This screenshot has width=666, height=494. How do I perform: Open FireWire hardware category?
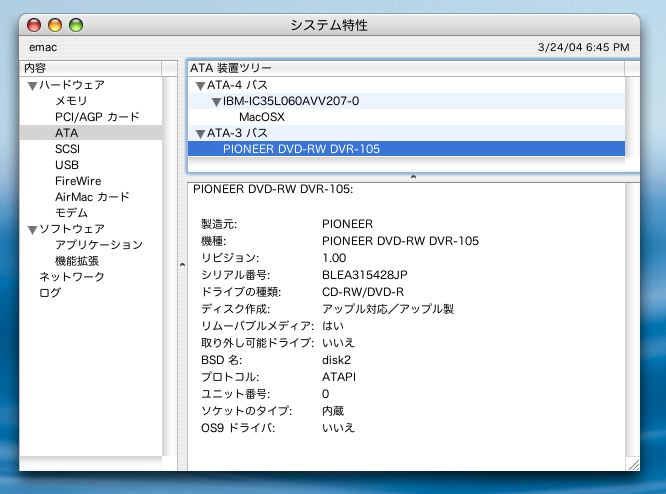pyautogui.click(x=78, y=181)
